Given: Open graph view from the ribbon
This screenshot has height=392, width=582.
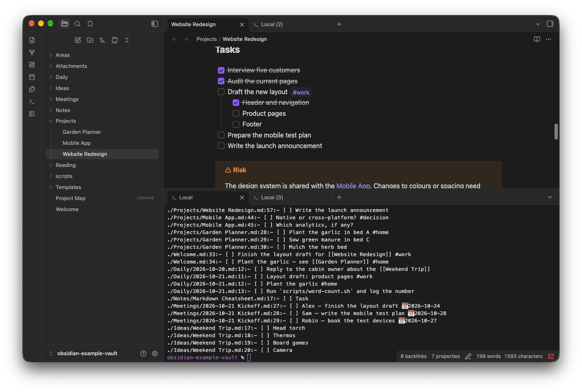Looking at the screenshot, I should coord(32,52).
